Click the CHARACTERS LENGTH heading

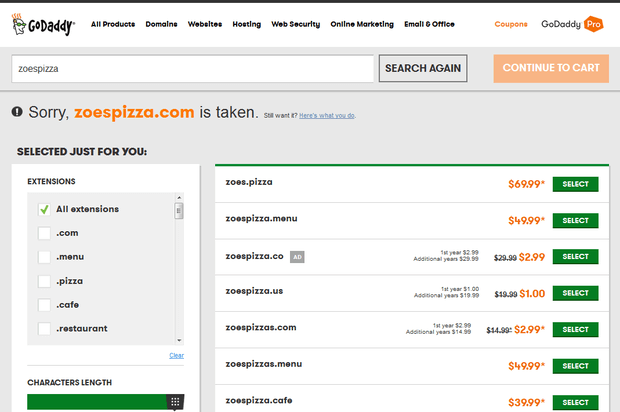click(x=70, y=383)
